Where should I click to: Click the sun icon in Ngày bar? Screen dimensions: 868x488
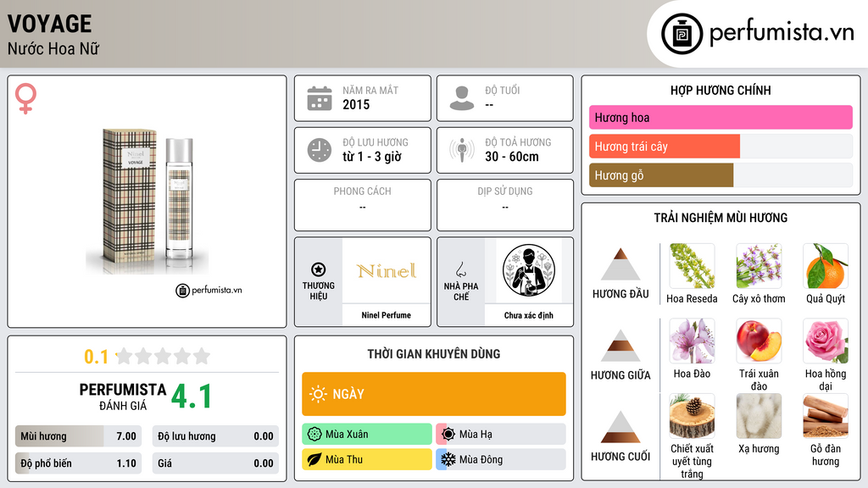tap(318, 394)
